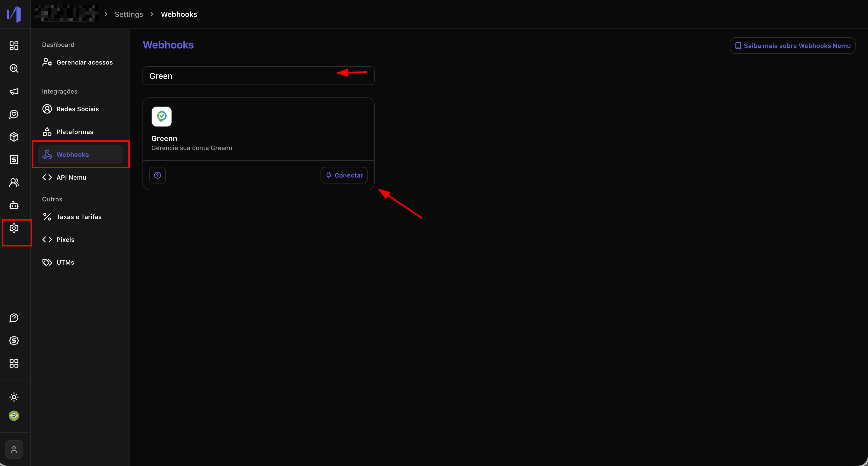Go to Gerenciar acessos

tap(84, 62)
